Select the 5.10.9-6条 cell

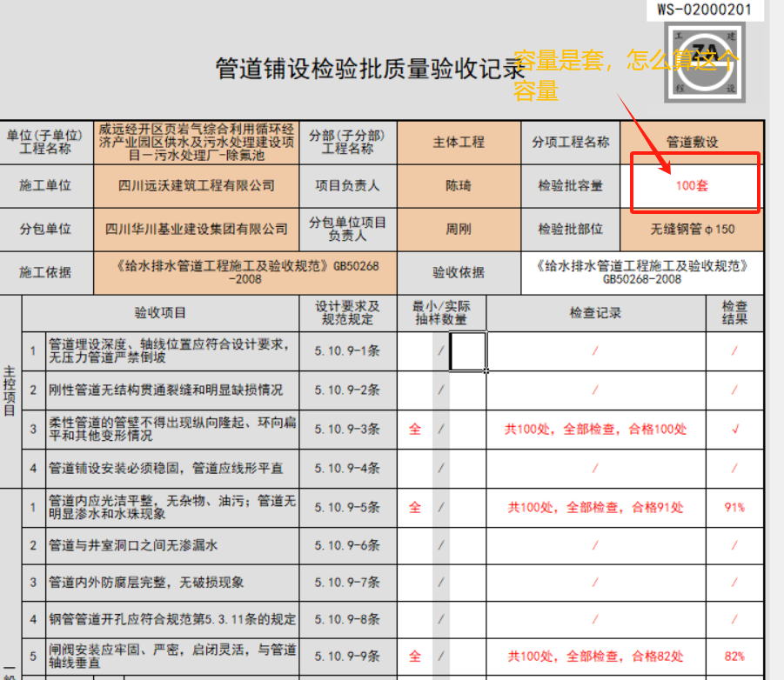pyautogui.click(x=347, y=545)
